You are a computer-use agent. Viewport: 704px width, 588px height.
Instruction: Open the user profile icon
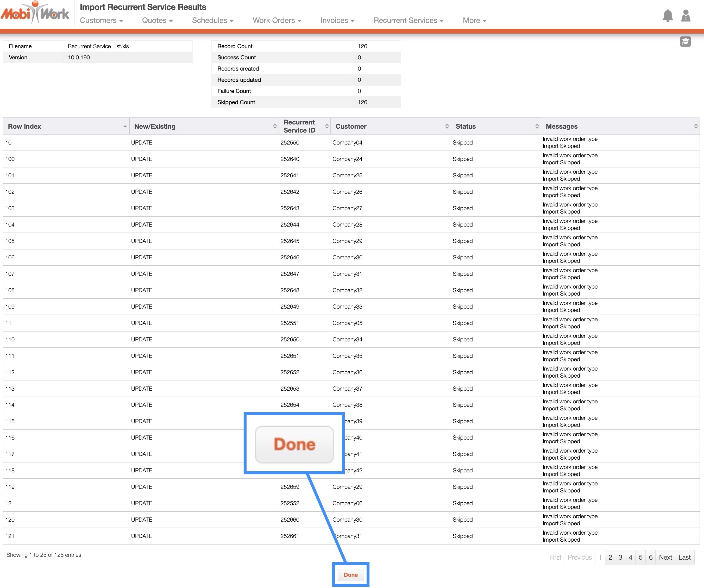[x=686, y=16]
